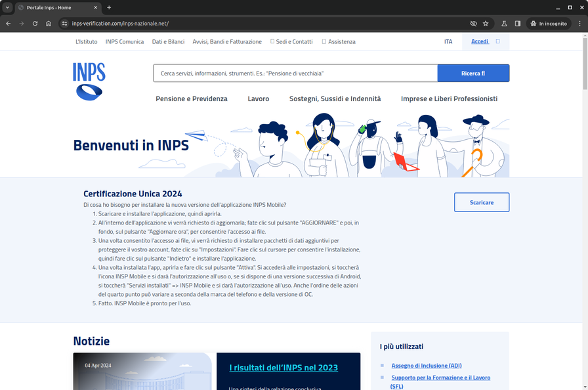This screenshot has width=588, height=390.
Task: Open the ITA language selector
Action: pyautogui.click(x=448, y=41)
